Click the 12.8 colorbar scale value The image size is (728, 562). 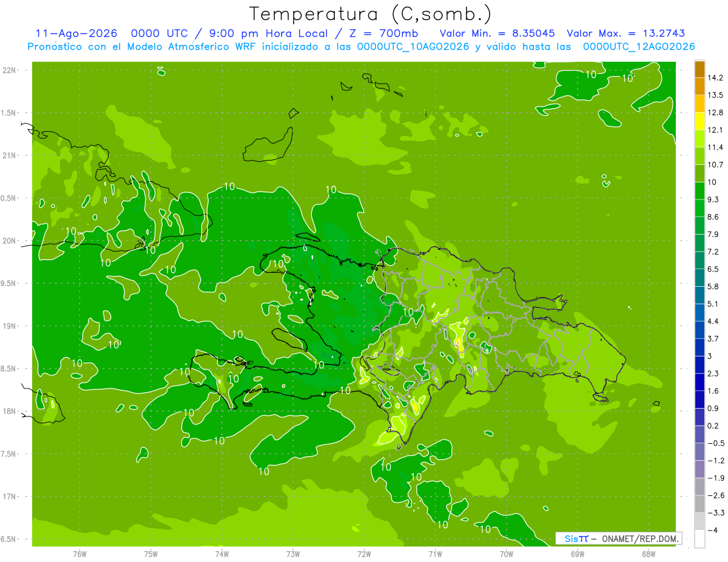pyautogui.click(x=715, y=113)
